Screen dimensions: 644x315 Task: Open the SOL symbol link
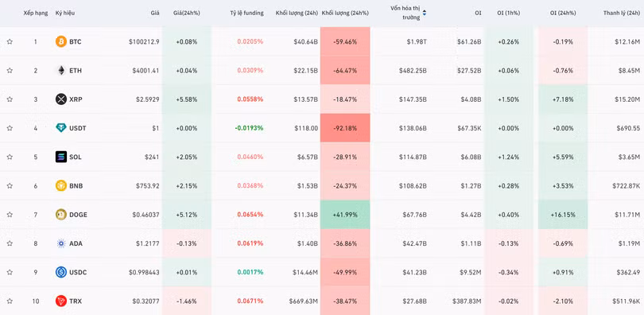click(x=76, y=157)
